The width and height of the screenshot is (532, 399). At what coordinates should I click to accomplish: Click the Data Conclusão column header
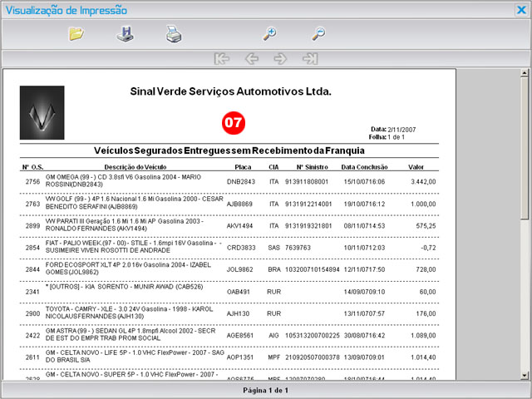pyautogui.click(x=364, y=167)
